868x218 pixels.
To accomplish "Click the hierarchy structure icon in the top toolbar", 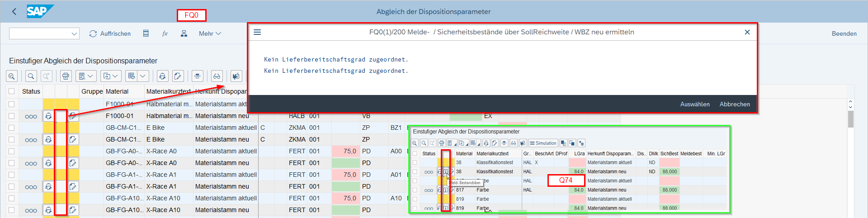I will [184, 33].
